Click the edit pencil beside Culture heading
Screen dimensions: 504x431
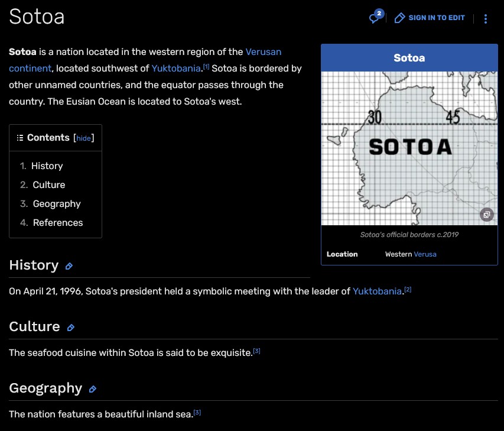click(x=71, y=328)
